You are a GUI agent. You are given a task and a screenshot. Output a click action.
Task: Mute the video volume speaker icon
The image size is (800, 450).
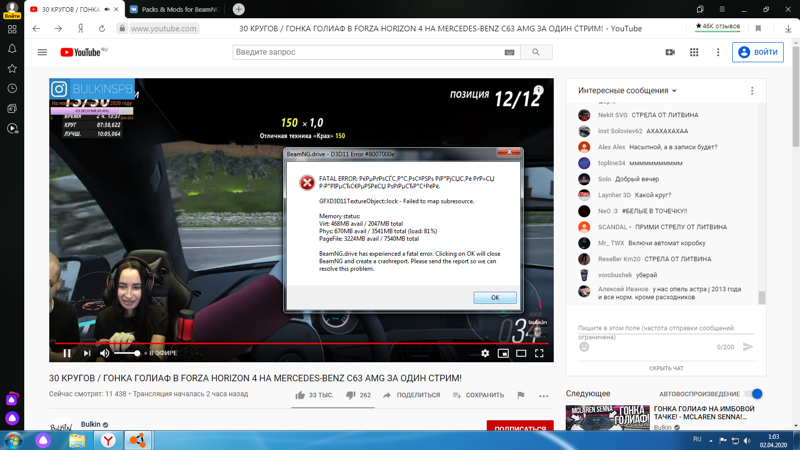coord(105,353)
